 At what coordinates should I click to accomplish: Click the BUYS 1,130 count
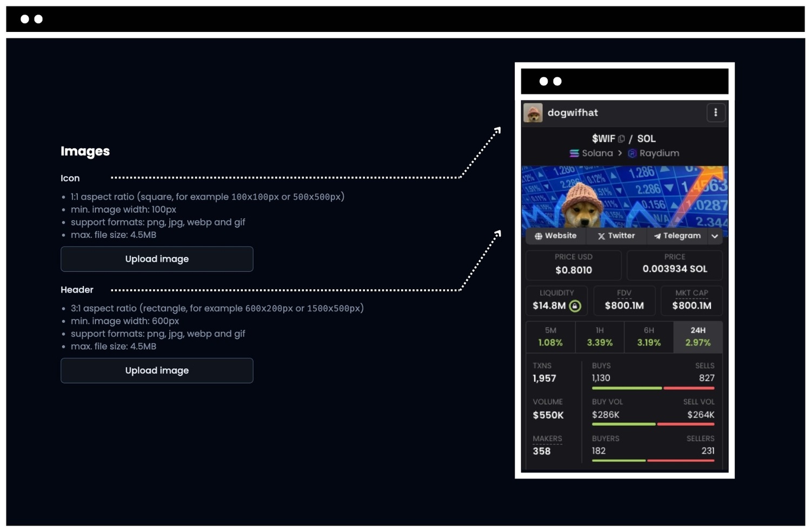tap(601, 378)
